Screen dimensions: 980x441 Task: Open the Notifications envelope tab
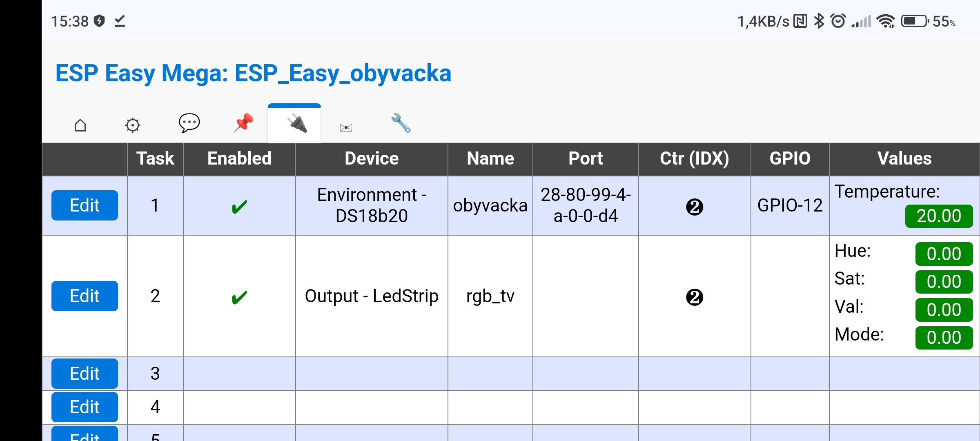click(346, 127)
